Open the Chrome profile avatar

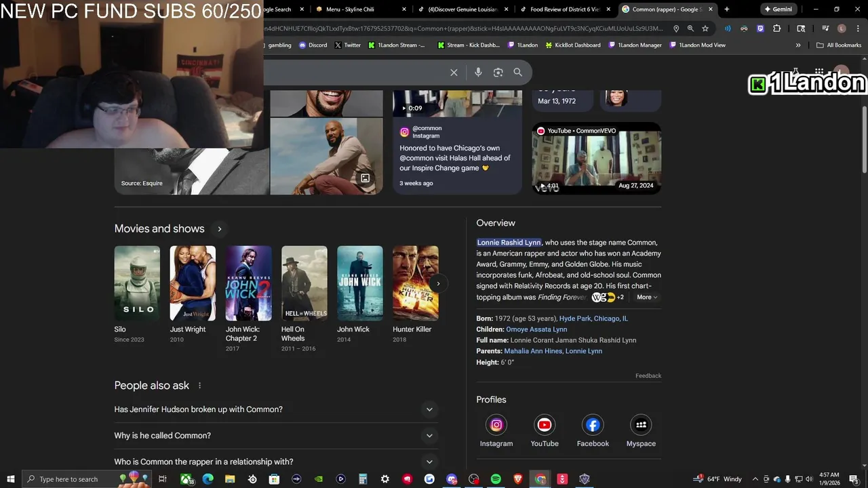842,28
